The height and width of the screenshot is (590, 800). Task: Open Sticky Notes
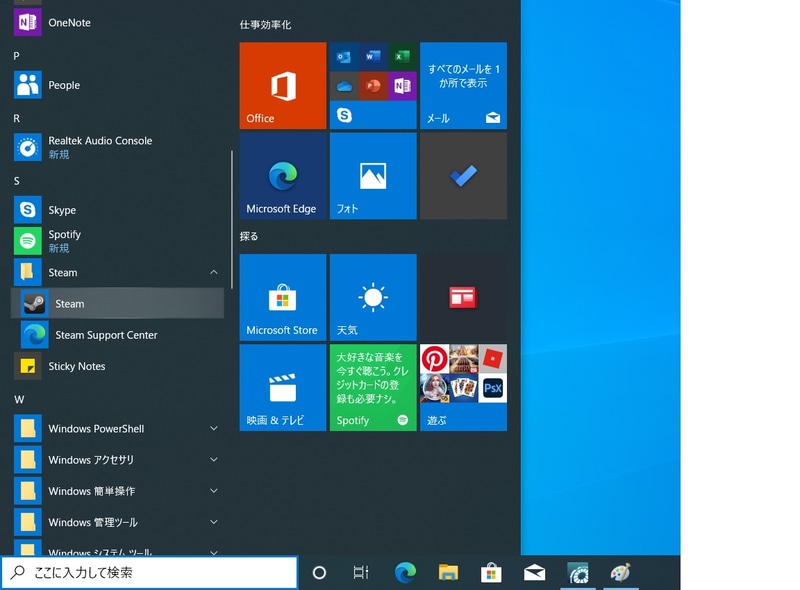[x=117, y=366]
